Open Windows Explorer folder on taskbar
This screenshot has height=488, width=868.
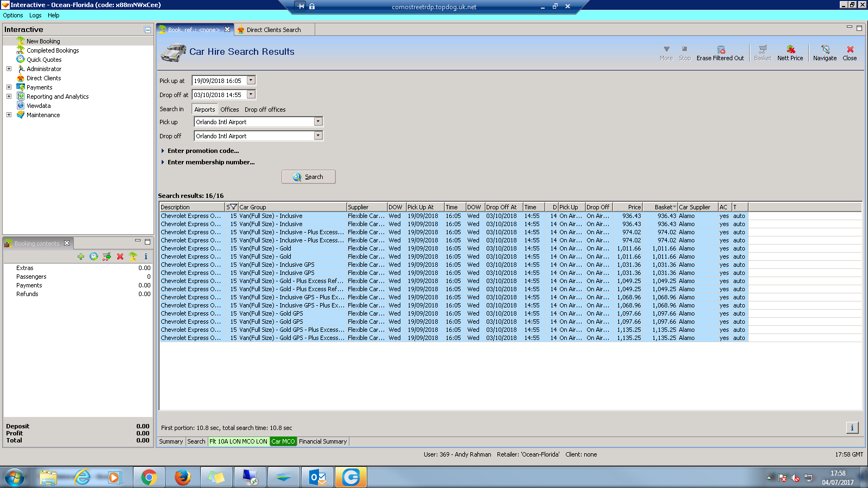tap(48, 477)
